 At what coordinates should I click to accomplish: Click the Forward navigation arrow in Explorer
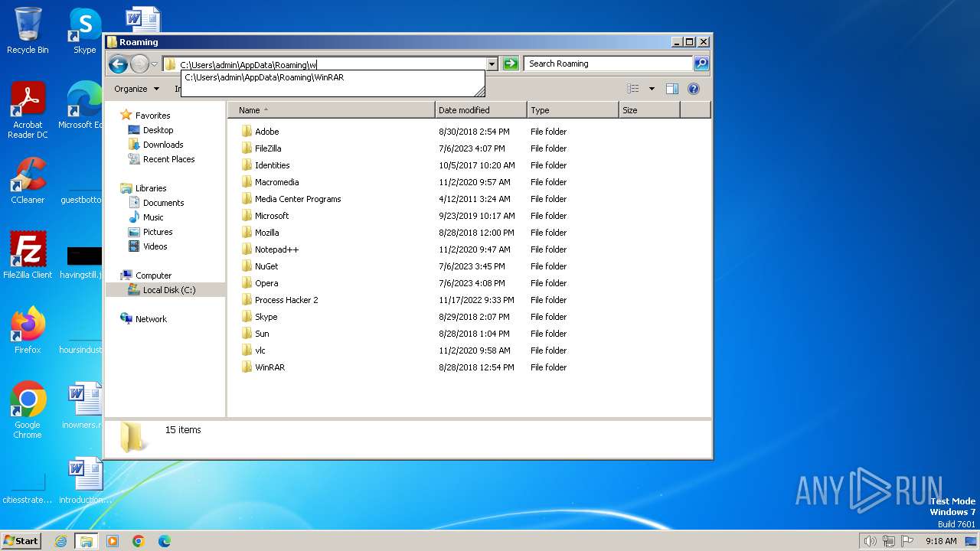139,64
